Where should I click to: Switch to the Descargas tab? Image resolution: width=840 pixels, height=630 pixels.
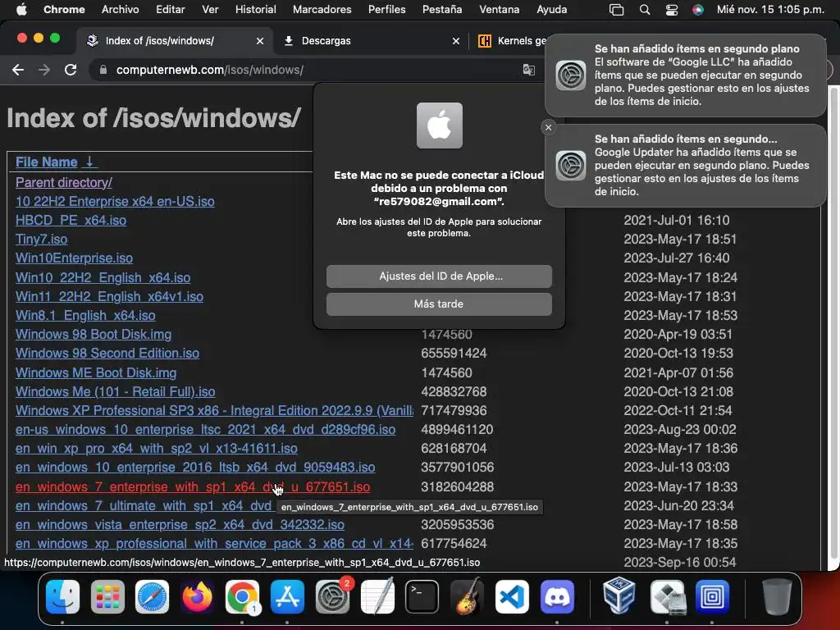click(x=370, y=41)
